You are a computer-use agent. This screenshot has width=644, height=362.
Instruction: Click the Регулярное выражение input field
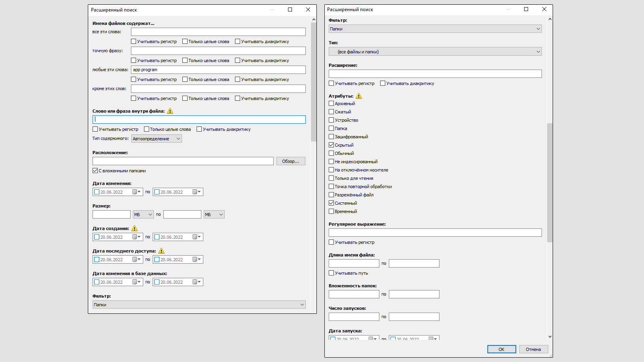point(435,233)
